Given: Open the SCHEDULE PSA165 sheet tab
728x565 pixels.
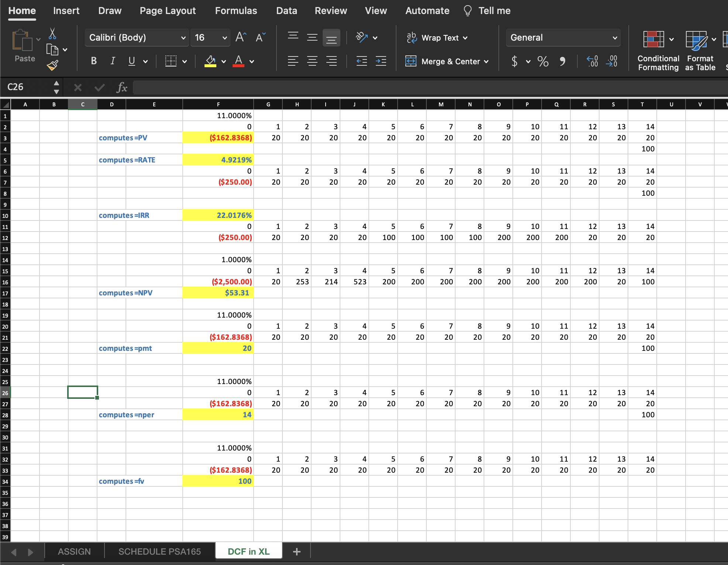Looking at the screenshot, I should pyautogui.click(x=159, y=551).
